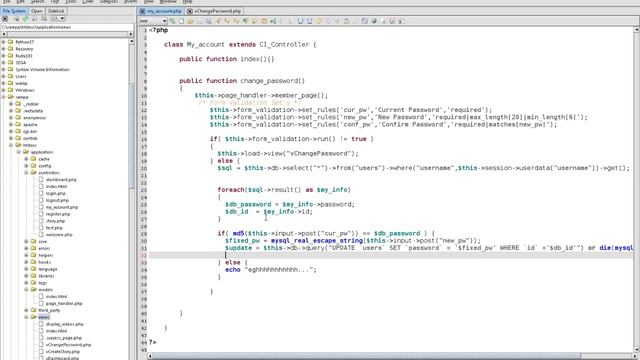The height and width of the screenshot is (360, 640).
Task: Select login.php in the file tree
Action: (56, 193)
